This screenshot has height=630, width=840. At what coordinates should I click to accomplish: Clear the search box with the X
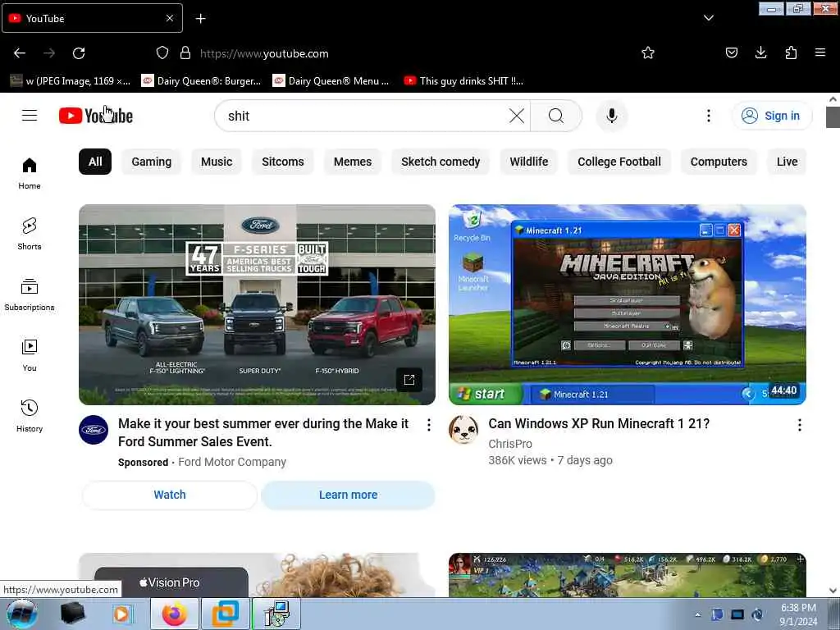[517, 116]
